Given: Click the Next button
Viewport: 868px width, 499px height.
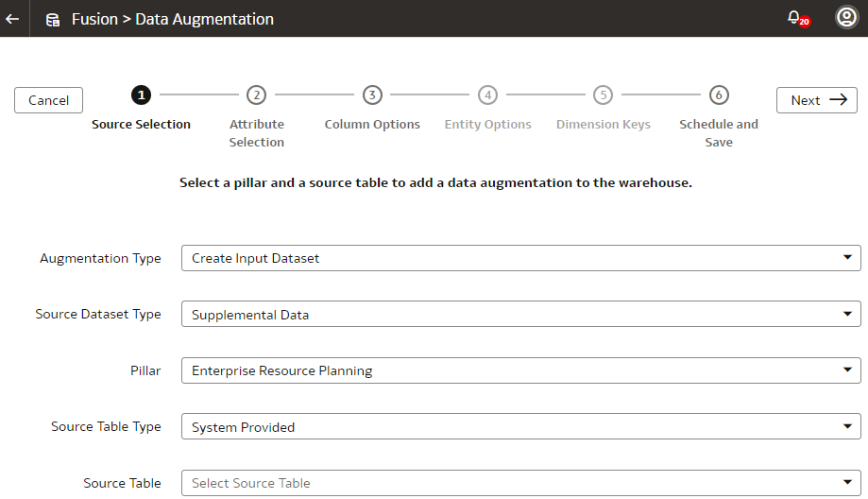Looking at the screenshot, I should coord(816,100).
